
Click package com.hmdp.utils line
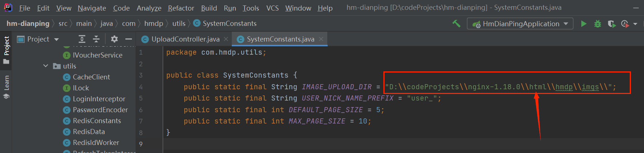point(216,52)
